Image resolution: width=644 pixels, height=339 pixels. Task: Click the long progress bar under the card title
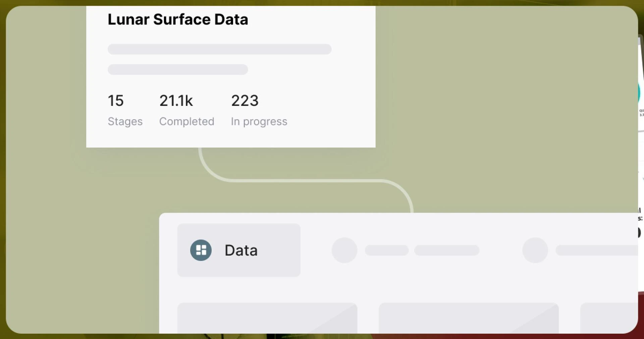[x=219, y=49]
